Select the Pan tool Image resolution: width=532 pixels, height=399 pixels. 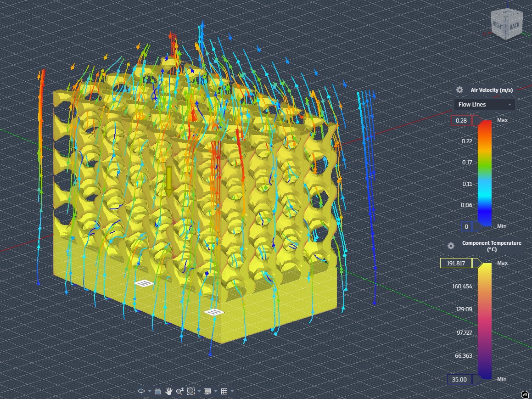[x=169, y=391]
